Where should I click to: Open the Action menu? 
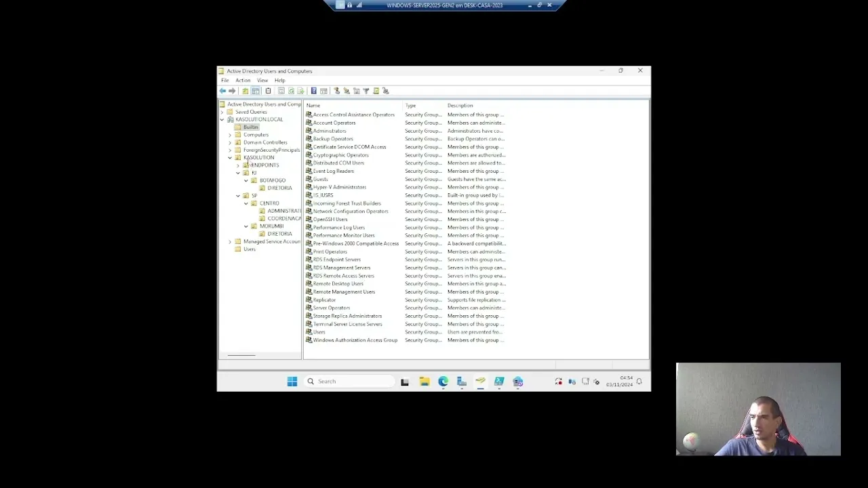(243, 80)
